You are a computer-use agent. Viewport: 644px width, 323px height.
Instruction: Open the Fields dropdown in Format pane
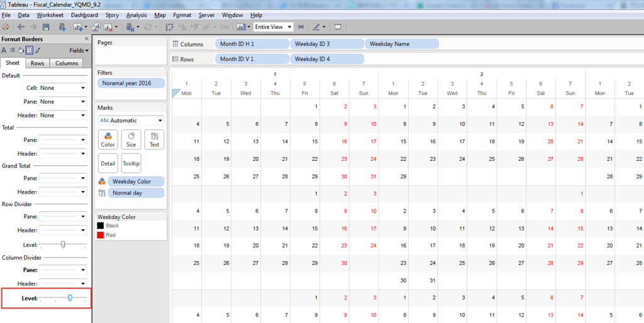(x=79, y=50)
